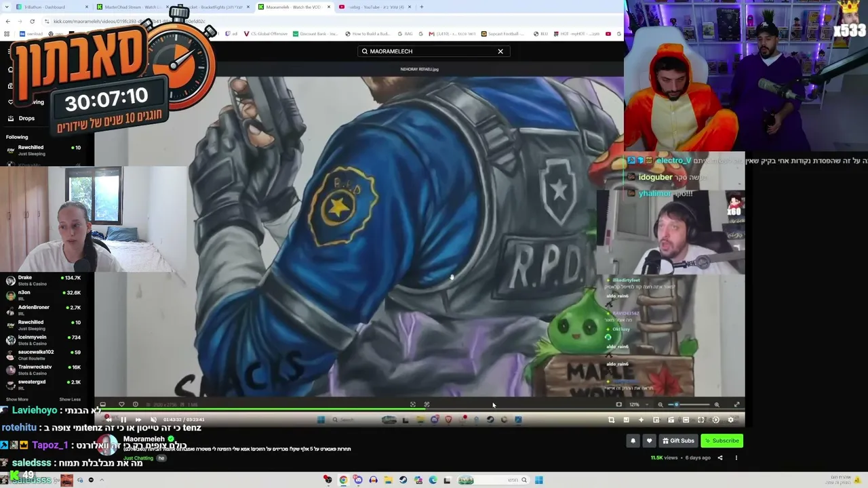Click the crop icon in the player controls
The image size is (868, 488).
click(x=611, y=420)
